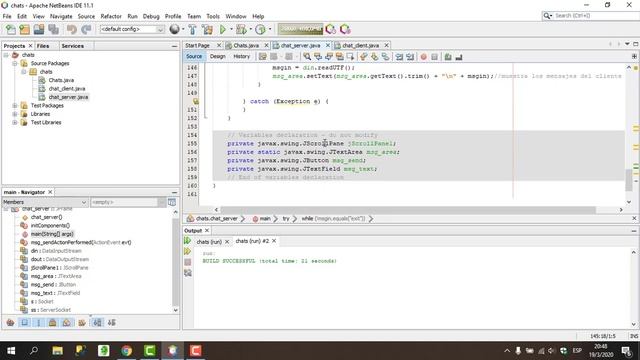Click the Redo toolbar icon

(x=86, y=29)
